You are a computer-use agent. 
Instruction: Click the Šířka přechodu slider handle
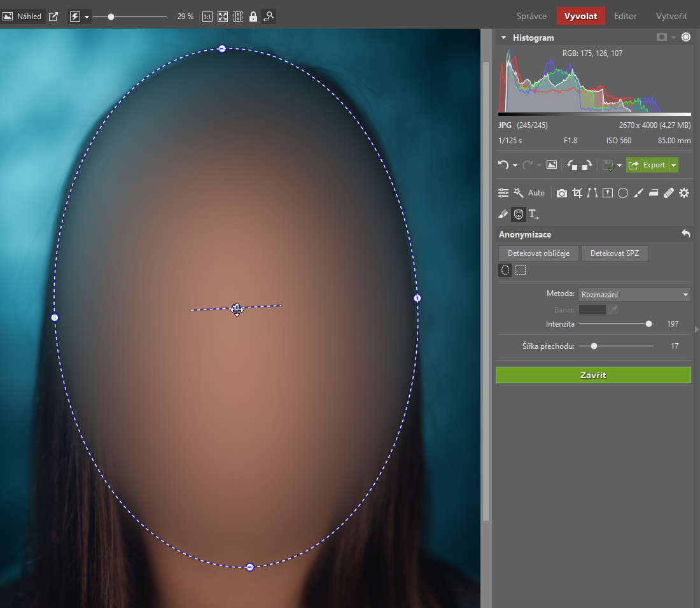click(x=594, y=346)
